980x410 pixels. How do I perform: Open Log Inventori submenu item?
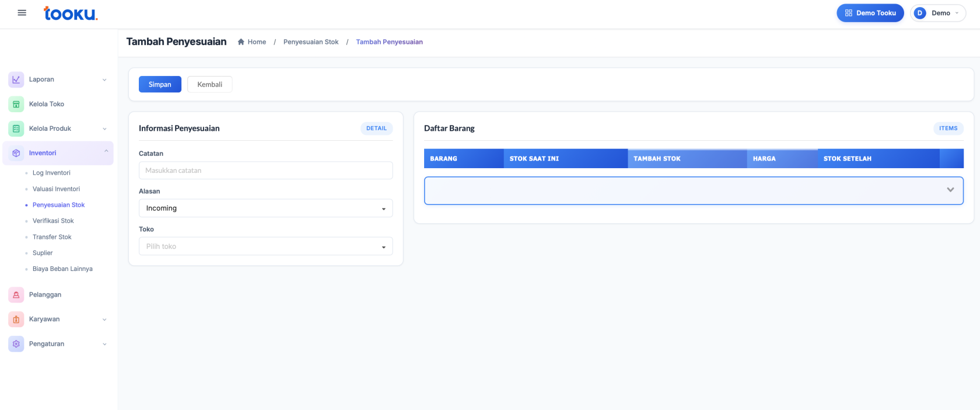[x=51, y=173]
